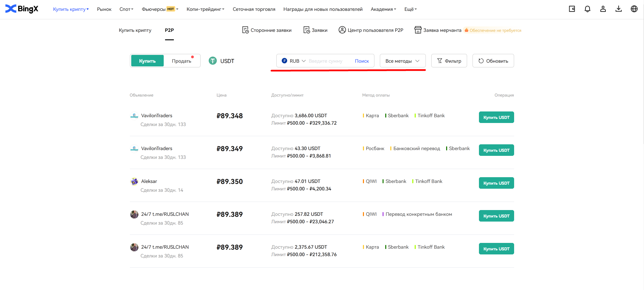Click the funnel icon in Фильтр
644x290 pixels.
(440, 61)
